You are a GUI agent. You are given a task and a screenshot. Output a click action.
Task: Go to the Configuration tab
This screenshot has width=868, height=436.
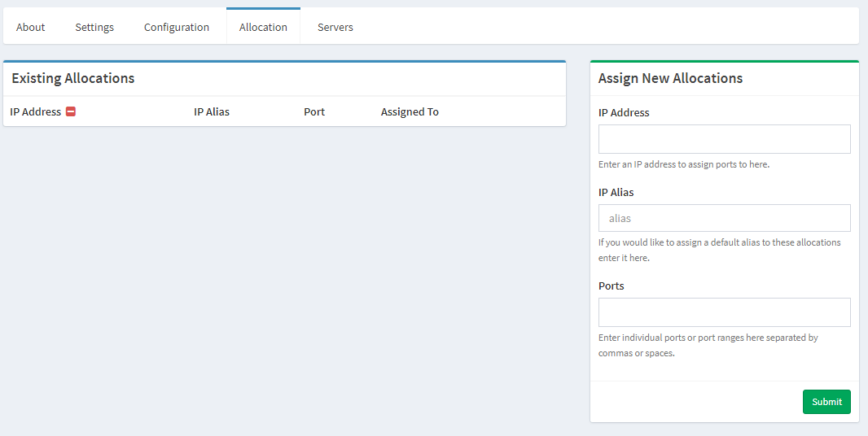click(x=177, y=27)
